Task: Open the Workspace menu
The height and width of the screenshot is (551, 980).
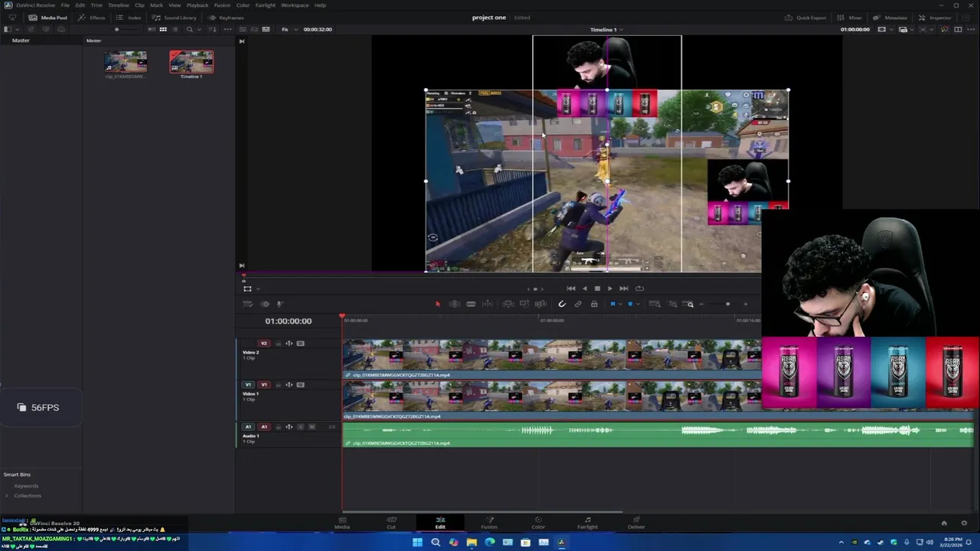Action: pos(295,5)
